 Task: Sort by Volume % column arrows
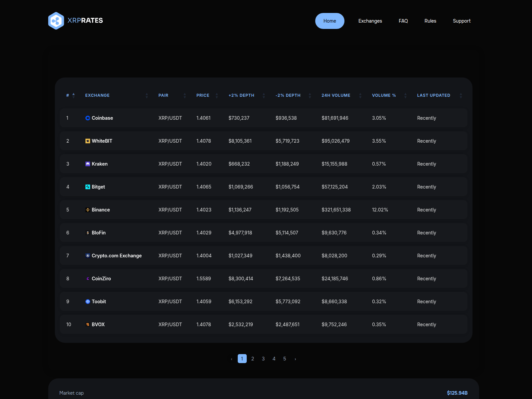(405, 95)
